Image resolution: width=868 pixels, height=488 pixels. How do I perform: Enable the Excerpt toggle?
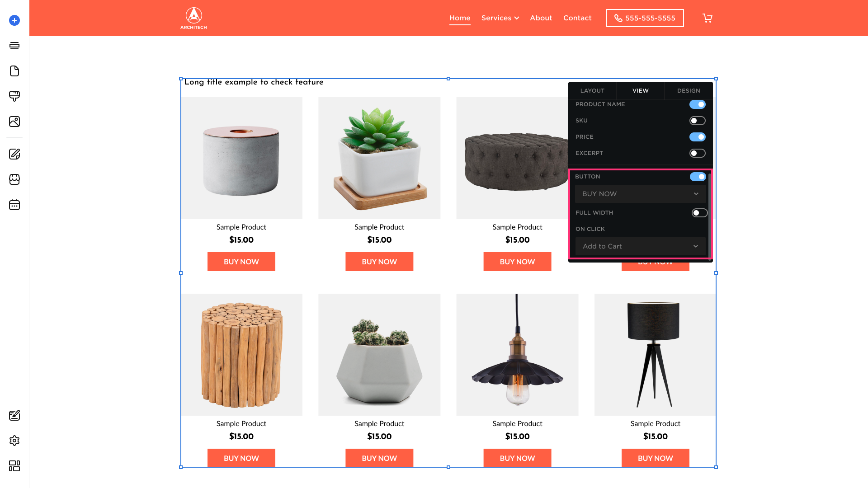point(697,153)
